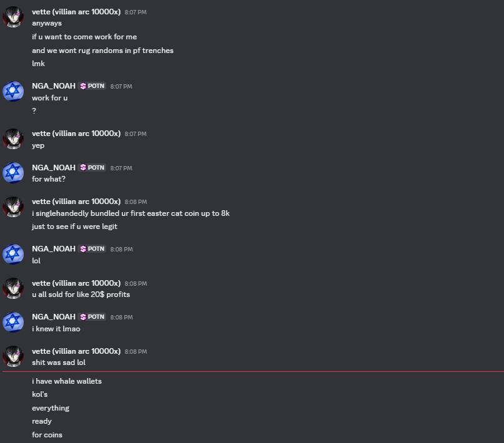Open NGA_NOAH username above "work for u"
This screenshot has height=443, width=504.
[54, 86]
